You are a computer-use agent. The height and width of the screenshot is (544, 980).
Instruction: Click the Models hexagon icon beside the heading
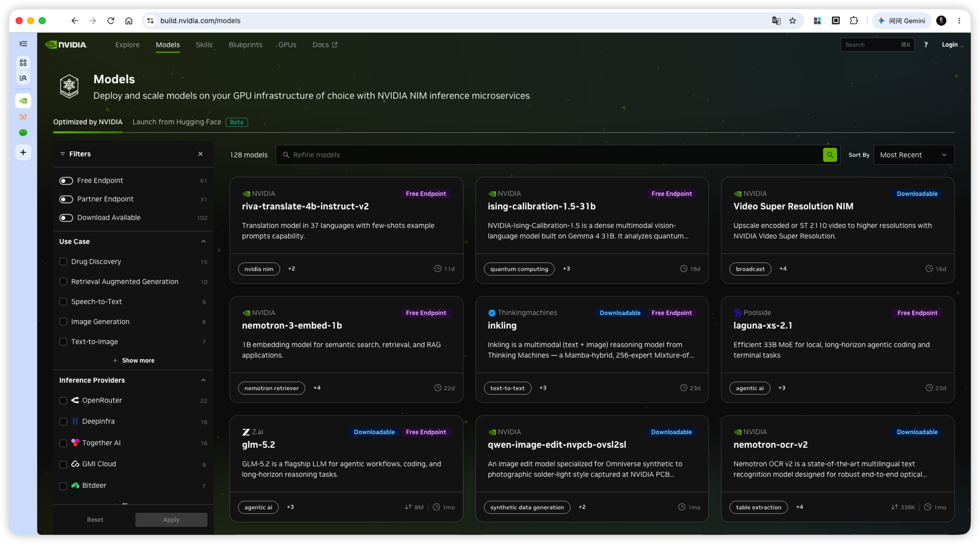[x=69, y=86]
